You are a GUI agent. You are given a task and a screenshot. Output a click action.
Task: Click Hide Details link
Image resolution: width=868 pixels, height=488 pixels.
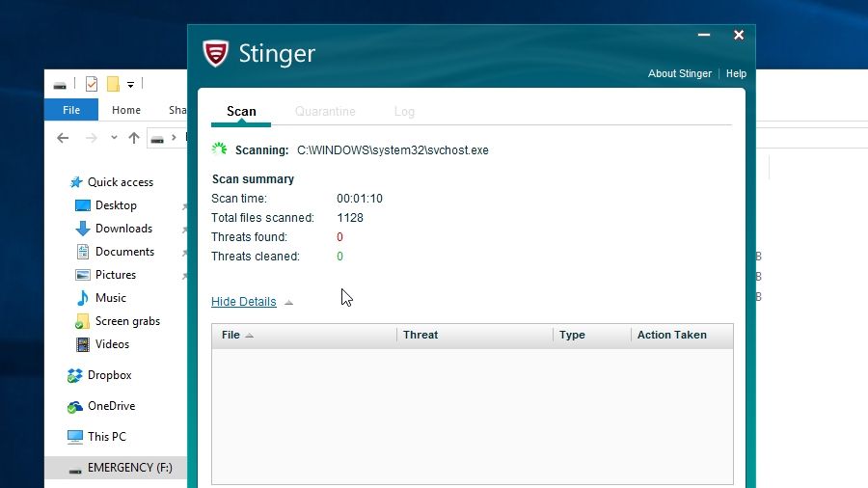[x=244, y=302]
